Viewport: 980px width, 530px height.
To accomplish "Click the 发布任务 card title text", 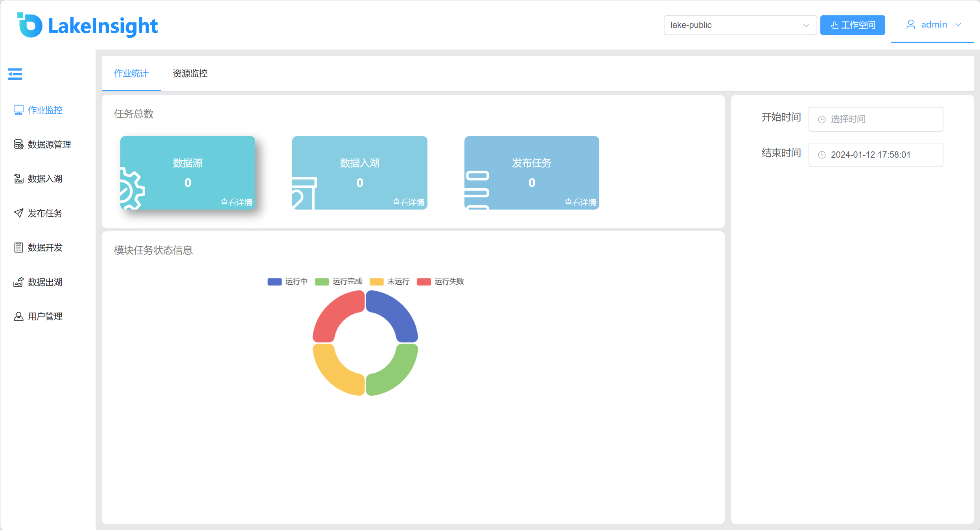I will [x=532, y=163].
